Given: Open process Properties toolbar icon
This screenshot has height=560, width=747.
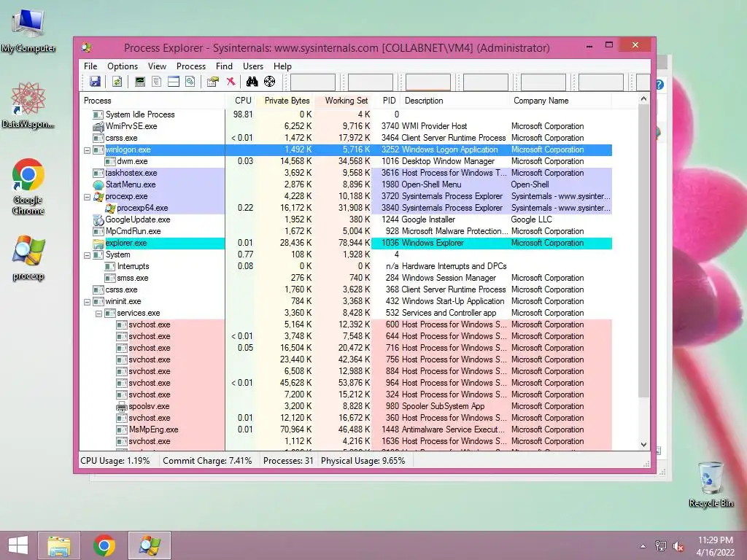Looking at the screenshot, I should (212, 82).
